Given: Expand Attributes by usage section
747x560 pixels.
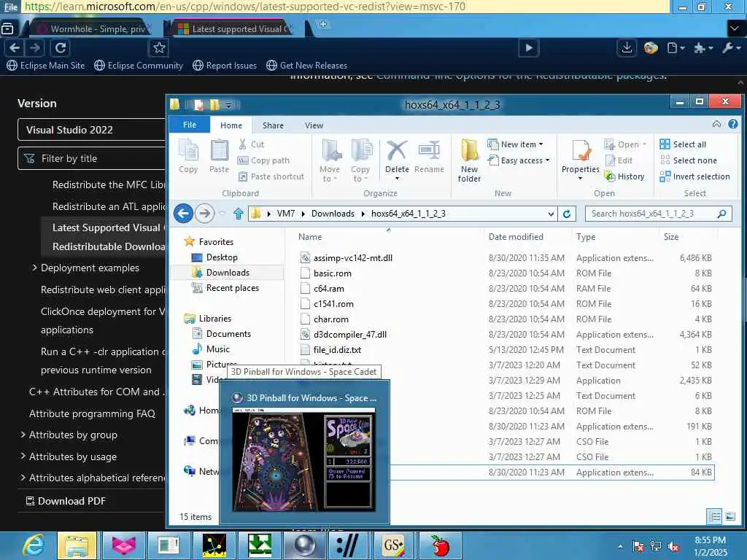Looking at the screenshot, I should (23, 456).
